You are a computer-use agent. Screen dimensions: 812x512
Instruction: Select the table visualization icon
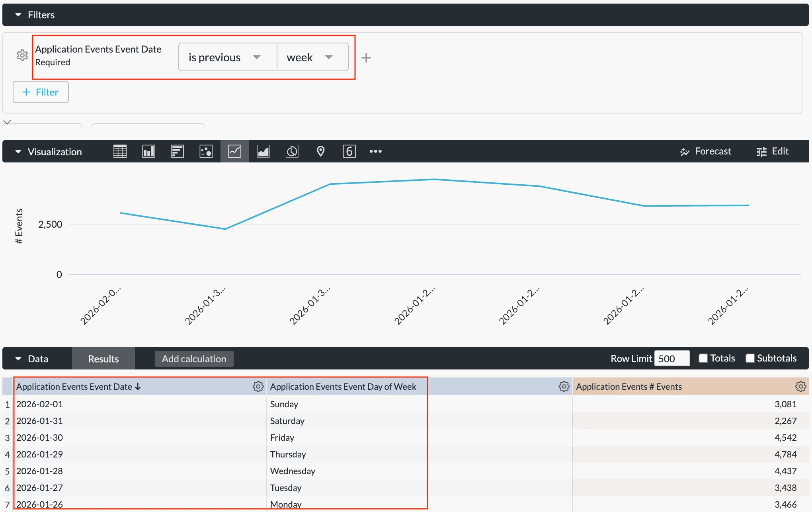coord(120,151)
